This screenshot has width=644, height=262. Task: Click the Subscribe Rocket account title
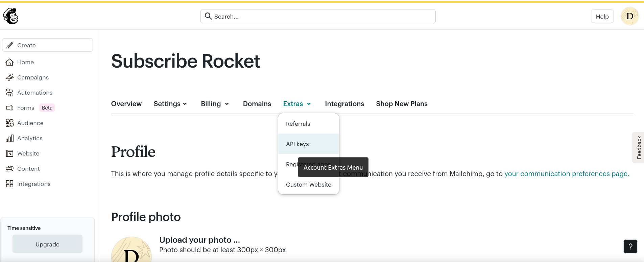click(186, 61)
